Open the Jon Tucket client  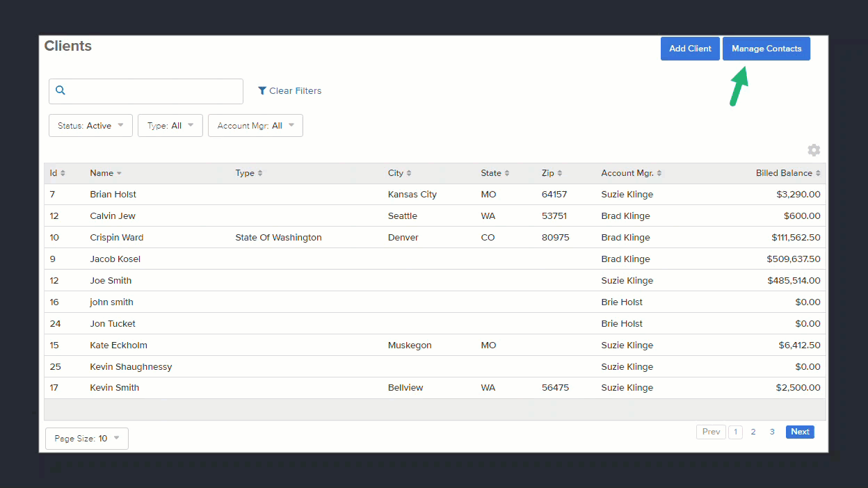(113, 324)
